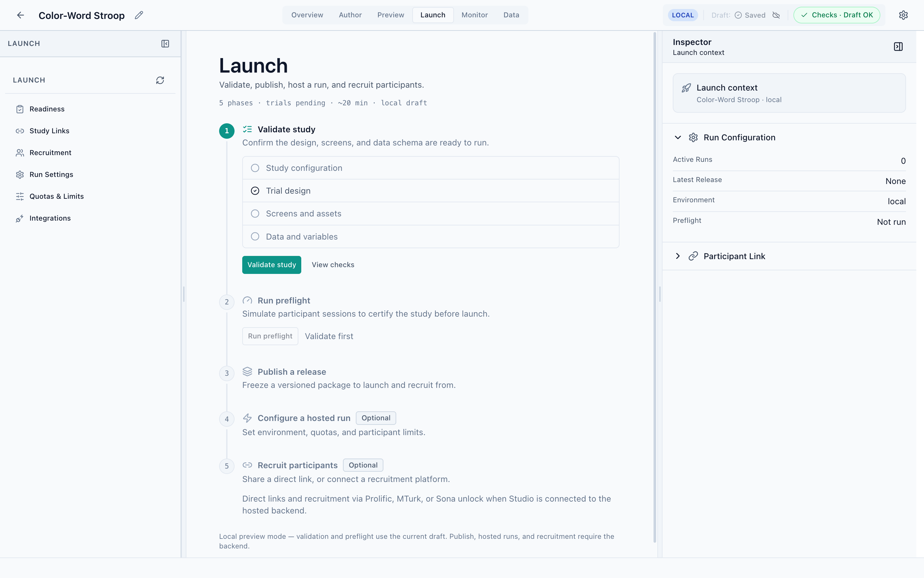The width and height of the screenshot is (924, 578).
Task: Collapse the left Launch sidebar panel icon
Action: [165, 44]
